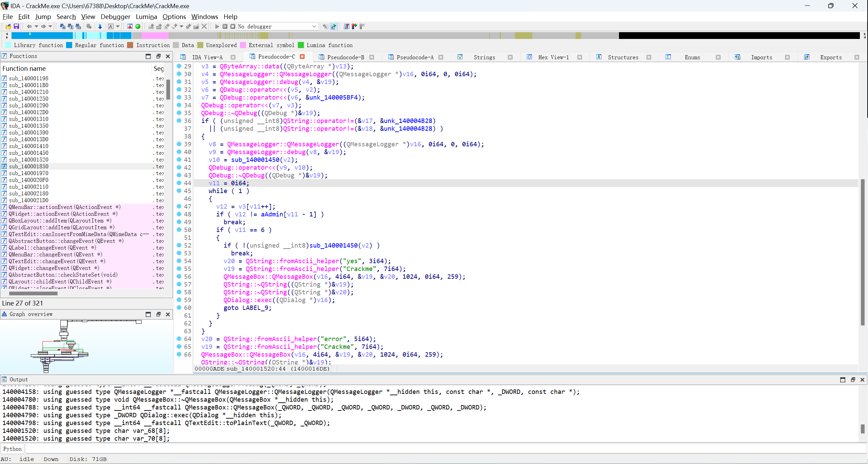Click the text search binoculars icon

coord(70,26)
